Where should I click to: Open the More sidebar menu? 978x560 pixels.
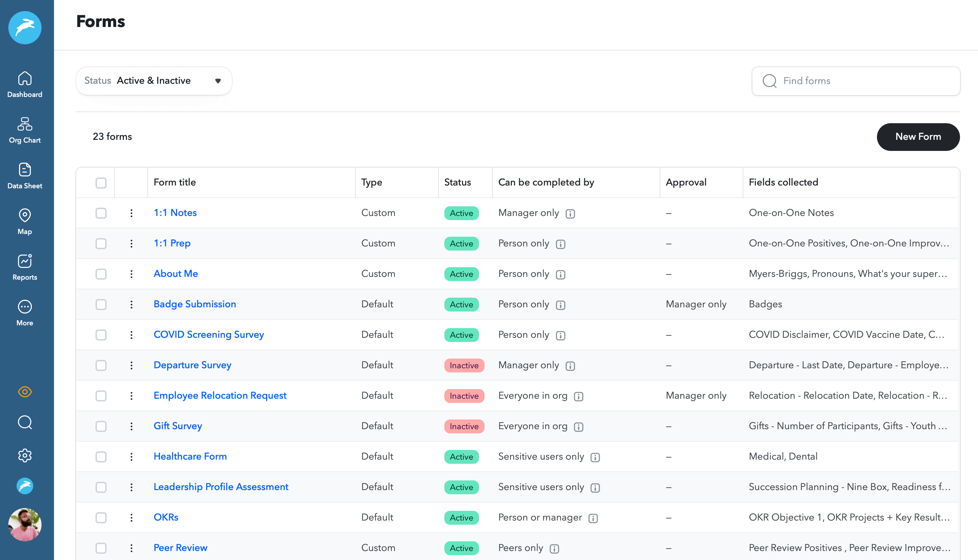coord(25,313)
